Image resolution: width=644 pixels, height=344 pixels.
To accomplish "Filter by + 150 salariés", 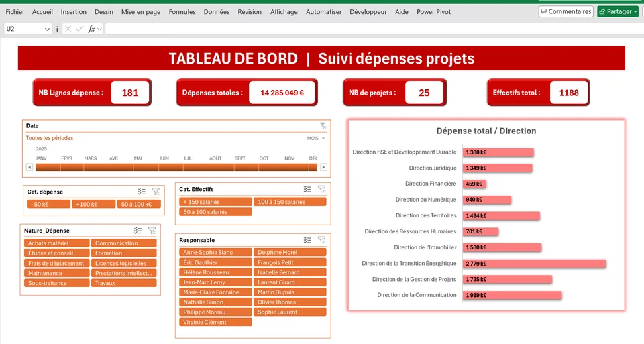I will click(215, 202).
